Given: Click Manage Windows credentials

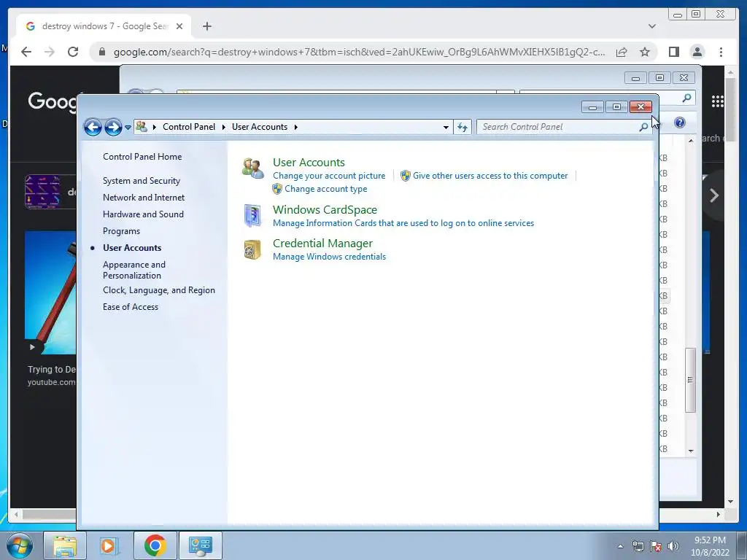Looking at the screenshot, I should coord(329,257).
